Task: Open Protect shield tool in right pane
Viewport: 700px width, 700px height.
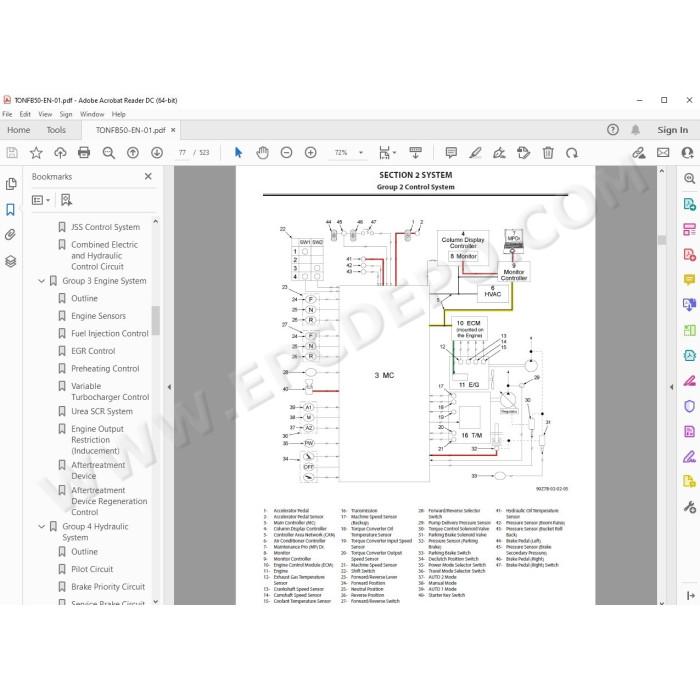Action: pyautogui.click(x=690, y=406)
